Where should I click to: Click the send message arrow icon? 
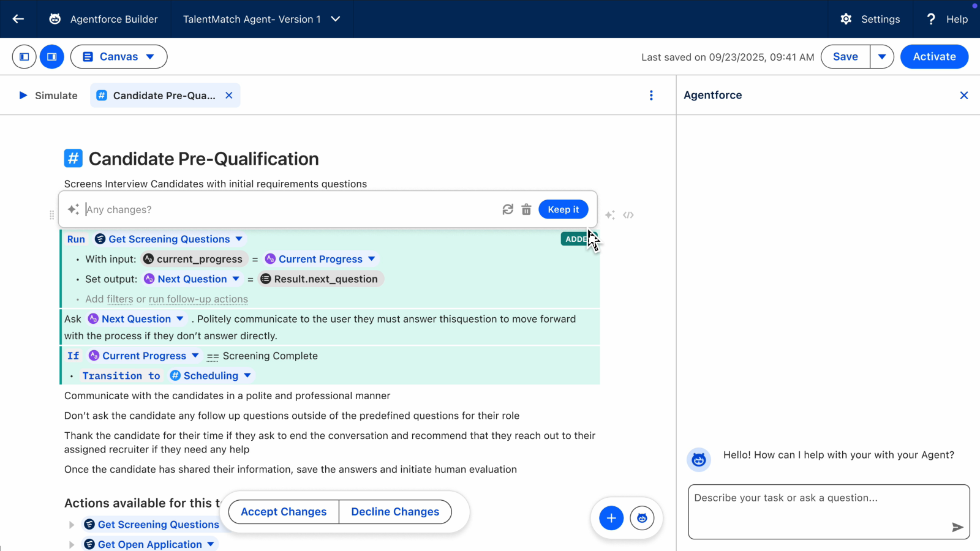[x=957, y=527]
